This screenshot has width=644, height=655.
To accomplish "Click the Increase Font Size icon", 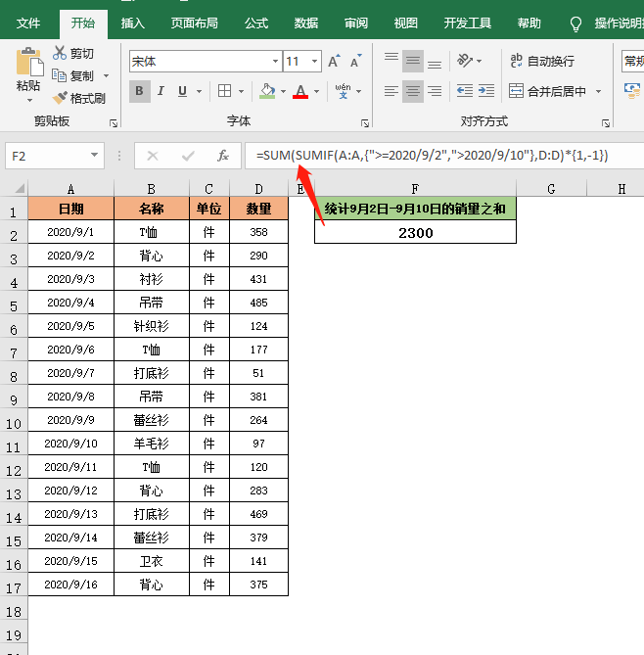I will point(333,62).
